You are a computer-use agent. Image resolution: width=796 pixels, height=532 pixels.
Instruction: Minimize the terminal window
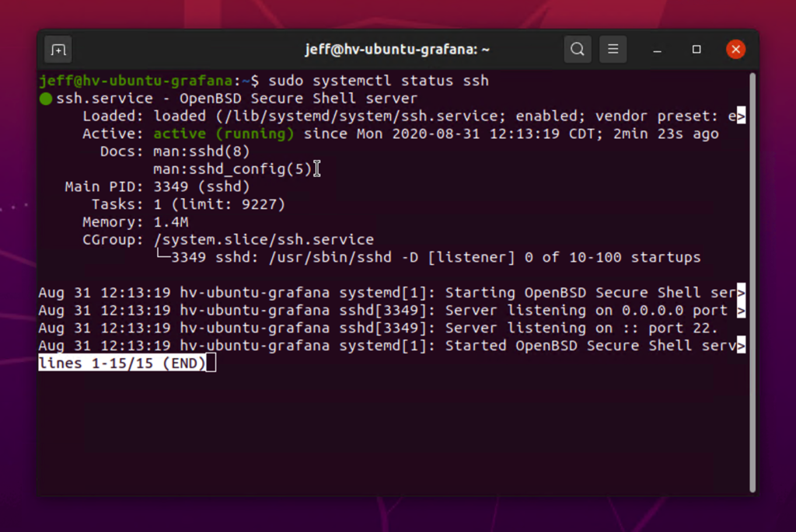coord(657,50)
